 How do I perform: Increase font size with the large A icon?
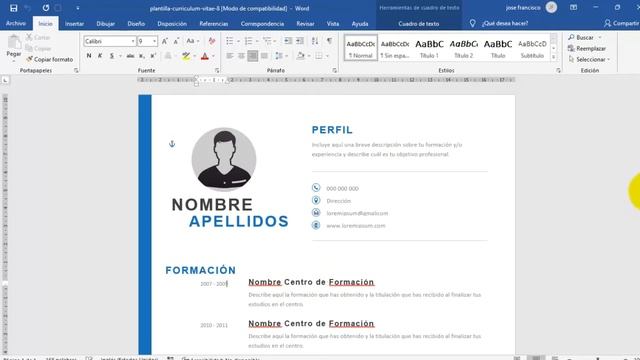tap(164, 41)
